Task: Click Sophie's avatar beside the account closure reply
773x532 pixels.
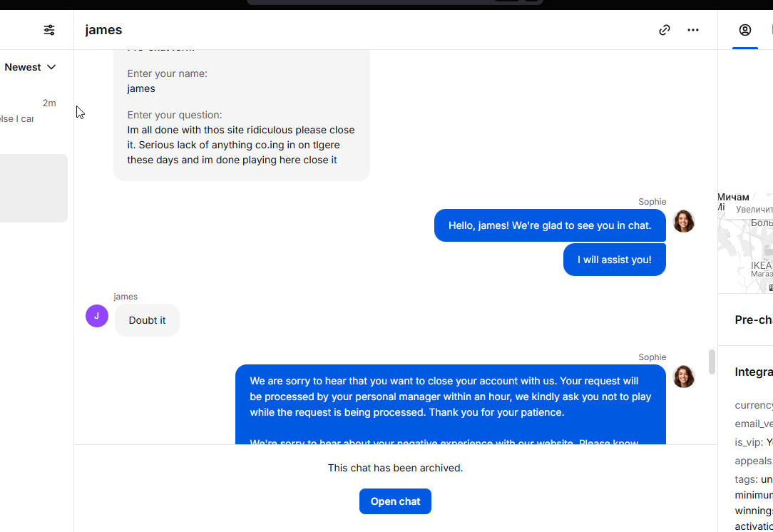Action: click(684, 377)
